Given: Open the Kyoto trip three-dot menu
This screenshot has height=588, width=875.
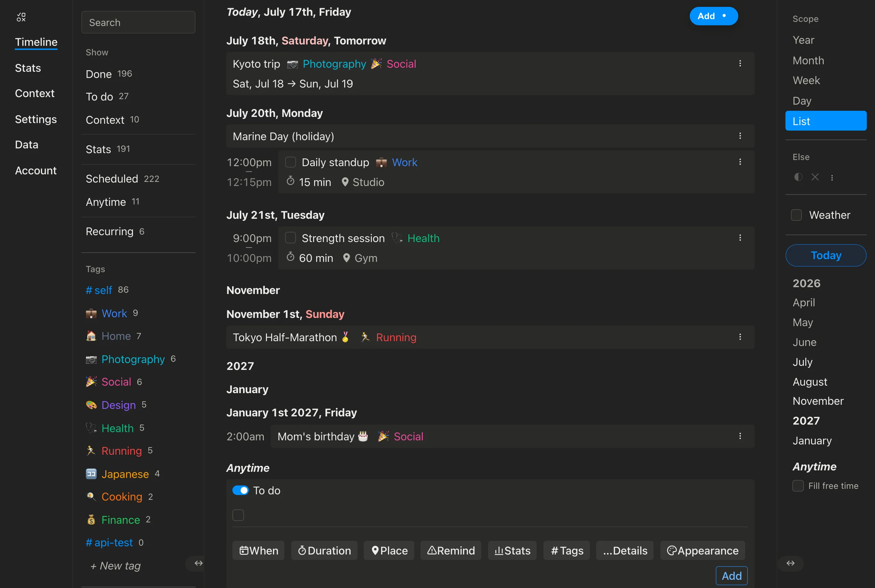Looking at the screenshot, I should 740,63.
